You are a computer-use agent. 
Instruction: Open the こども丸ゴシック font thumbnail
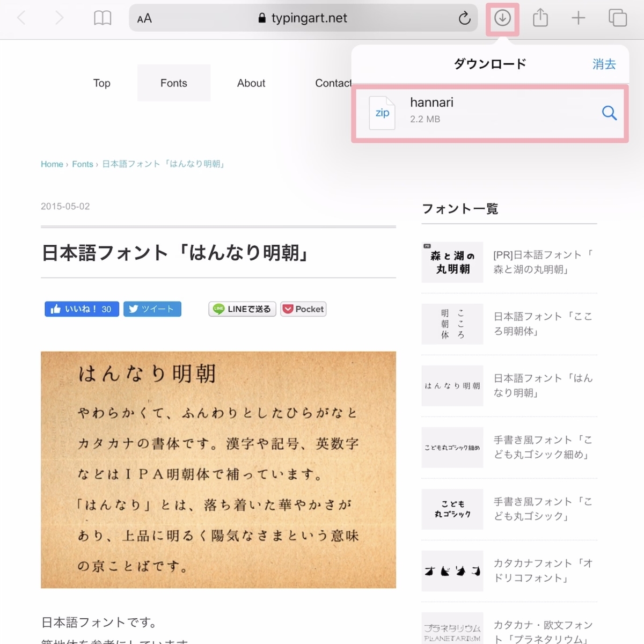click(x=452, y=509)
